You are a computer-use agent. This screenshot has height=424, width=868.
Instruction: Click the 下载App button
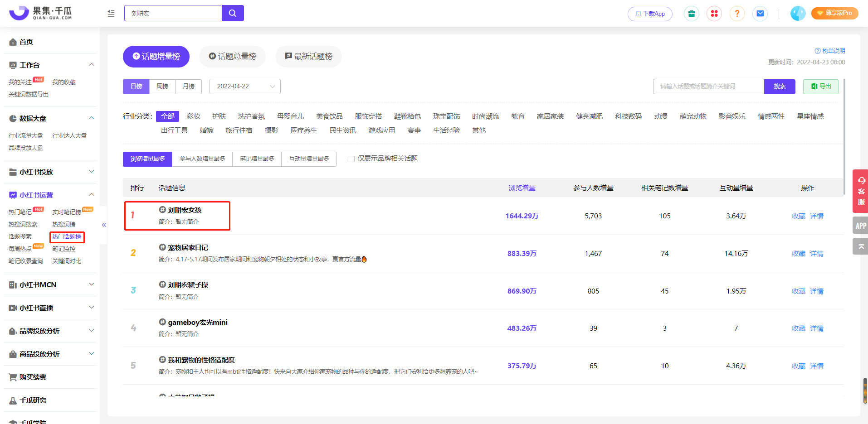[650, 14]
